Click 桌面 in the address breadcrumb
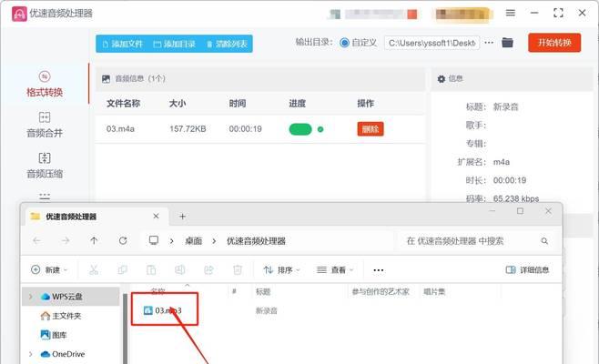This screenshot has width=599, height=364. 193,241
